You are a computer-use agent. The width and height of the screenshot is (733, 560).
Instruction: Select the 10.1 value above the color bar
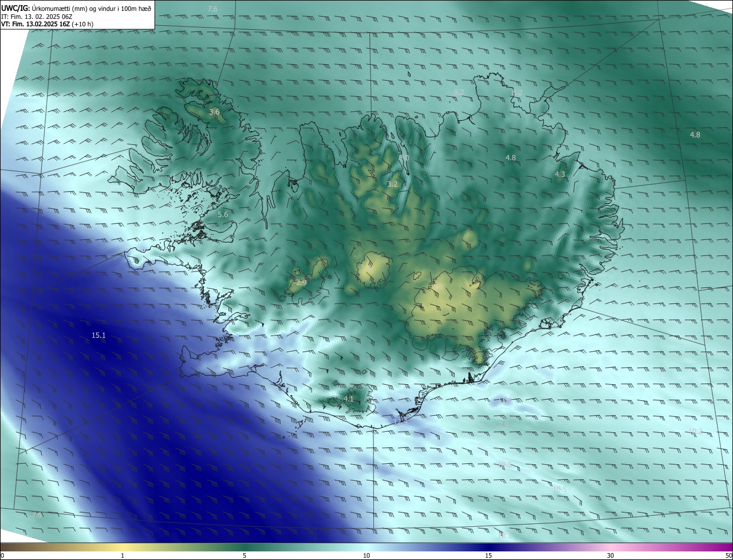click(x=505, y=535)
